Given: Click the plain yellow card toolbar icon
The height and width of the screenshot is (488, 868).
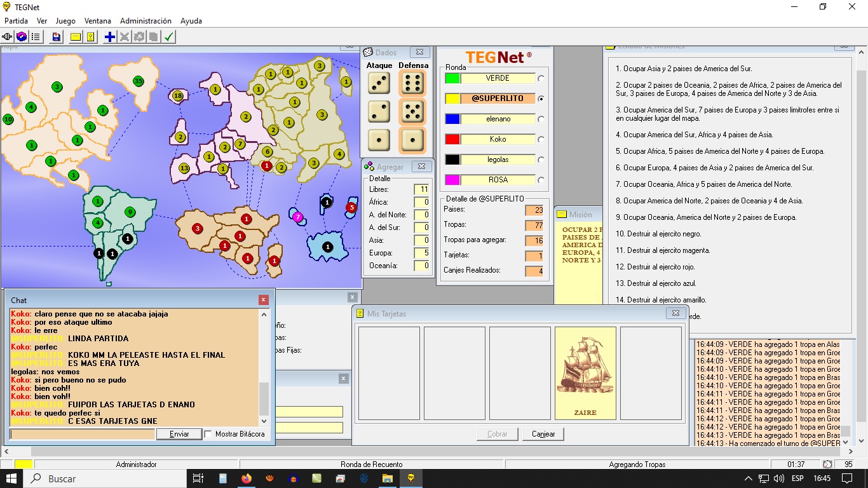Looking at the screenshot, I should coord(76,37).
